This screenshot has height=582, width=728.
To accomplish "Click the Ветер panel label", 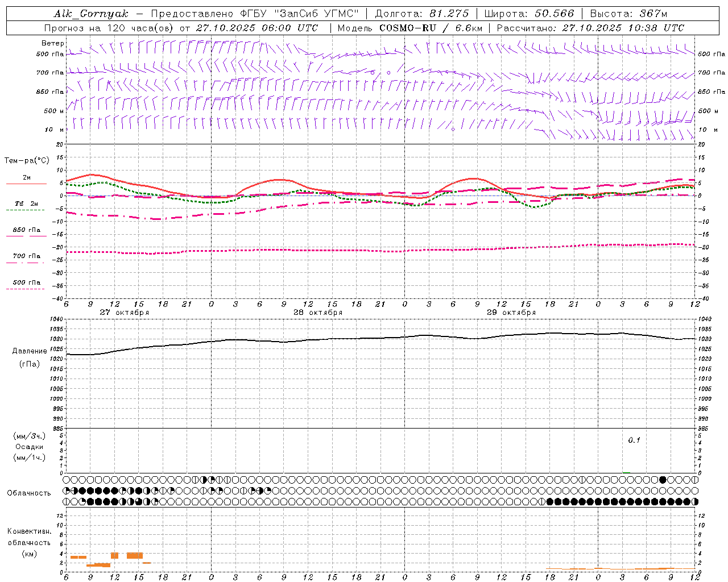I will pos(53,43).
